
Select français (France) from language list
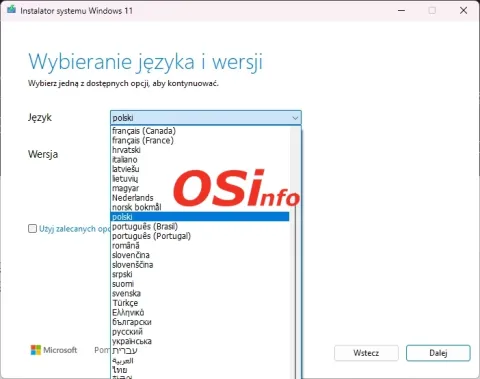coord(200,140)
